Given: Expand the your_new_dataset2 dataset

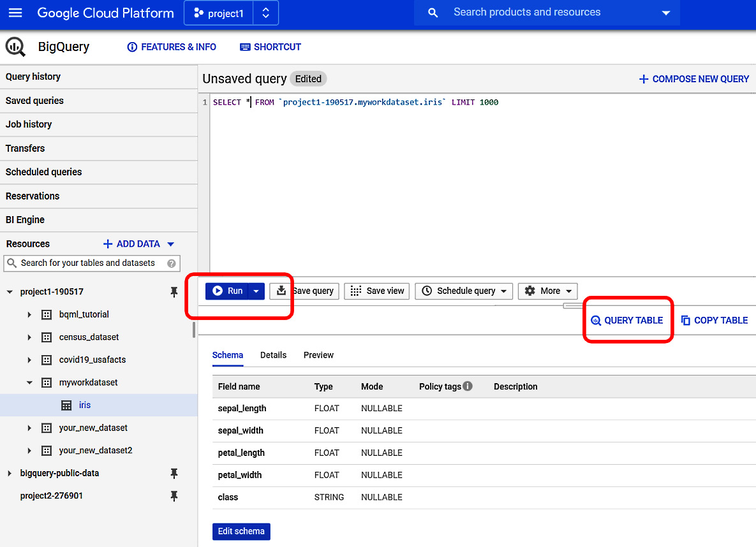Looking at the screenshot, I should pos(29,451).
